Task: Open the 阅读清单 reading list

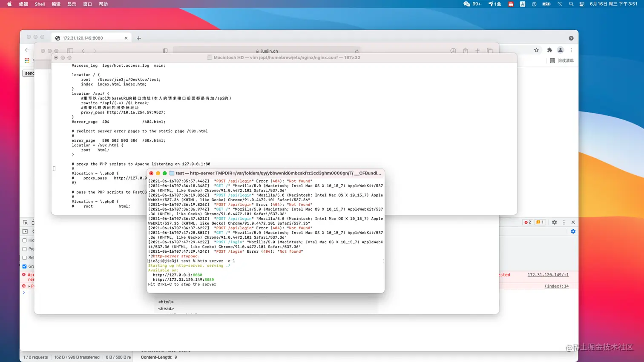Action: click(x=562, y=60)
